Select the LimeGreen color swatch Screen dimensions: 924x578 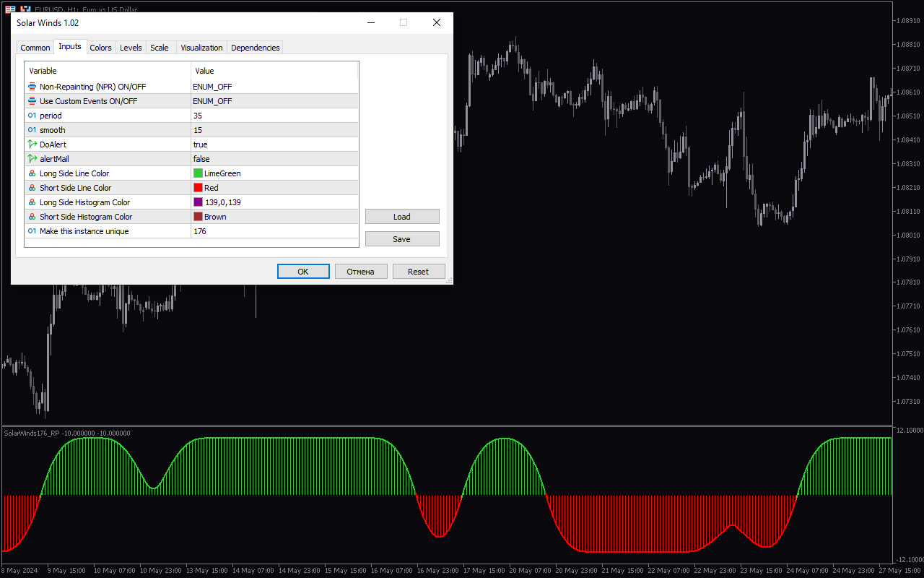(198, 173)
